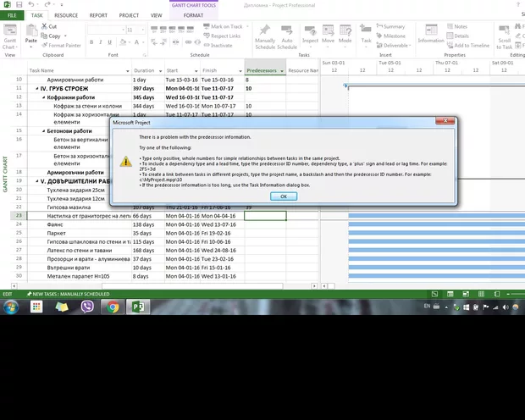This screenshot has height=420, width=525.
Task: Open the FILE tab
Action: (x=13, y=15)
